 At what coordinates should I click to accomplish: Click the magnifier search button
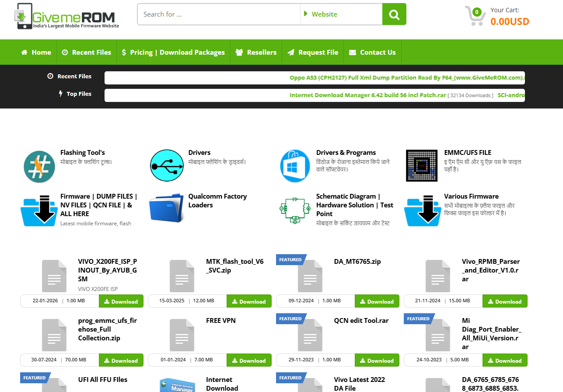pyautogui.click(x=394, y=14)
